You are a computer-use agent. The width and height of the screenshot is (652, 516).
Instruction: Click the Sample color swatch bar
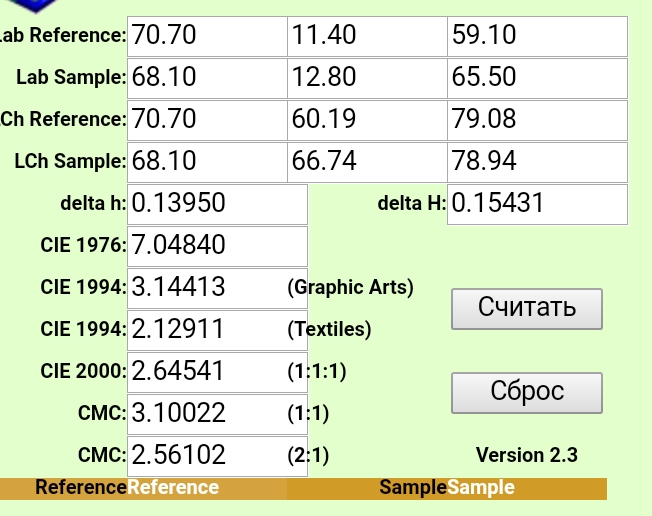pos(446,488)
